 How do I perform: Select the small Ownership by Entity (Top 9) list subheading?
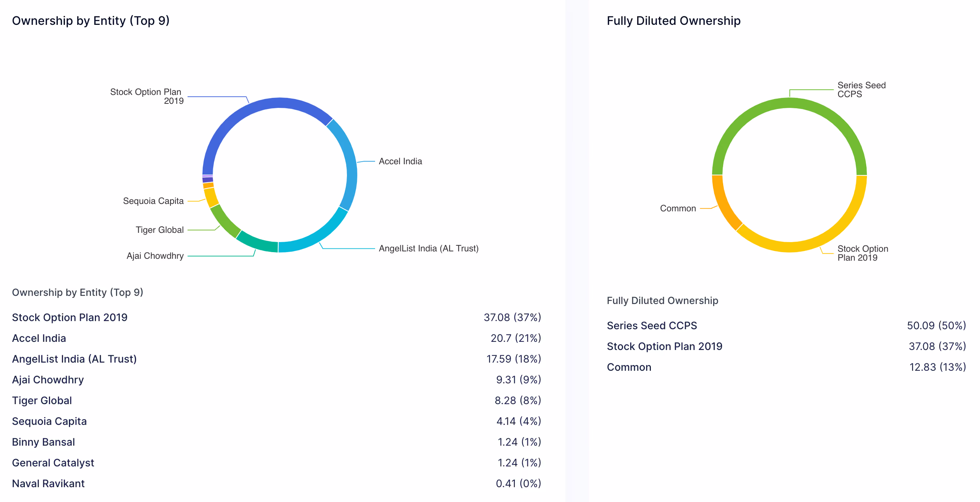[77, 292]
